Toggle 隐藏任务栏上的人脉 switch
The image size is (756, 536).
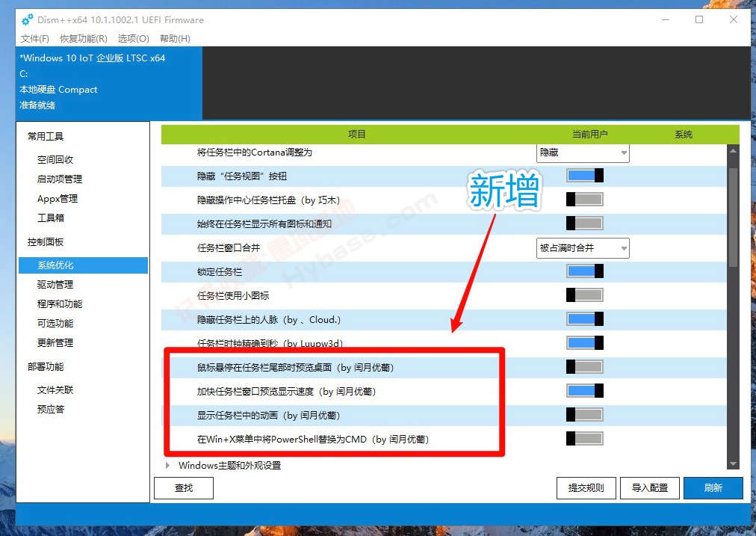point(585,319)
